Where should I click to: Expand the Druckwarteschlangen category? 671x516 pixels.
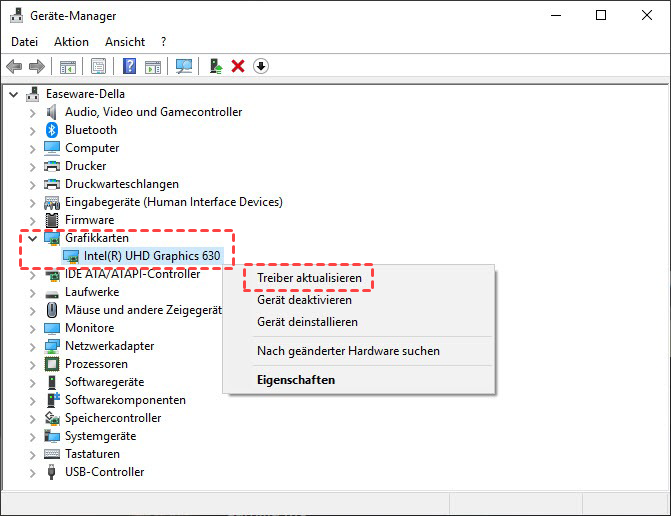click(33, 185)
